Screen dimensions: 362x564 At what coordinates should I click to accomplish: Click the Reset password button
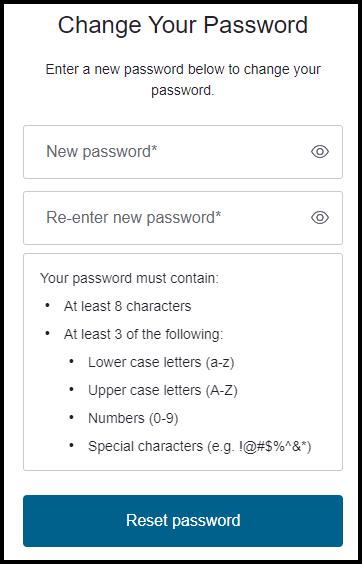point(183,520)
